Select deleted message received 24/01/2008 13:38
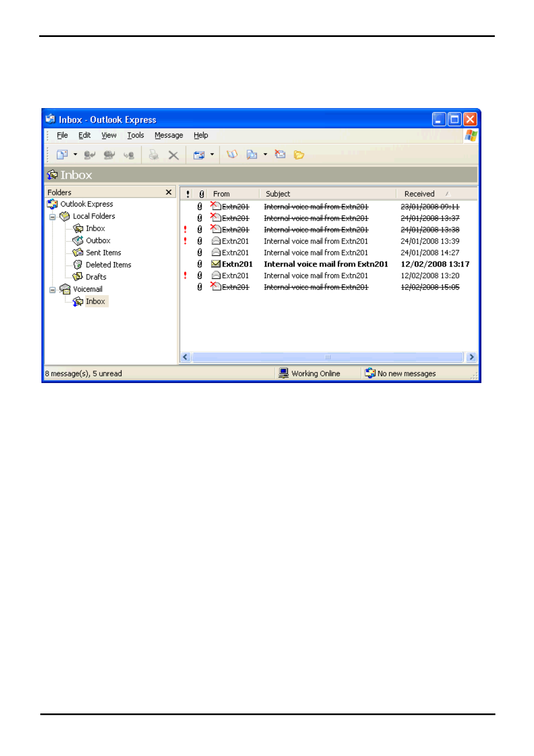The image size is (534, 756). (x=329, y=230)
